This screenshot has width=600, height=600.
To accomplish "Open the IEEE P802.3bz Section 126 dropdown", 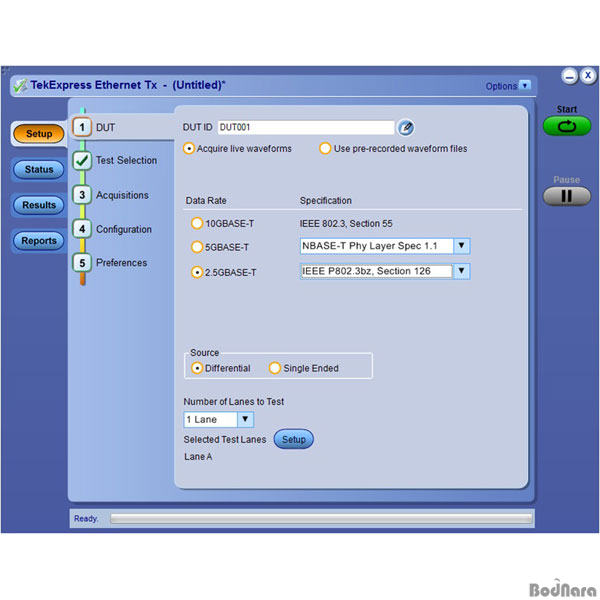I will (x=461, y=271).
